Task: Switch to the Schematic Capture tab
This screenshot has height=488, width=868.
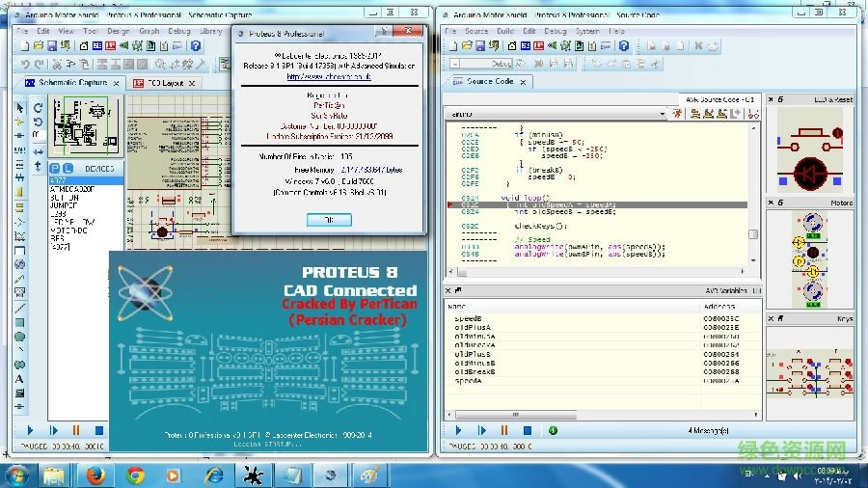Action: (71, 83)
